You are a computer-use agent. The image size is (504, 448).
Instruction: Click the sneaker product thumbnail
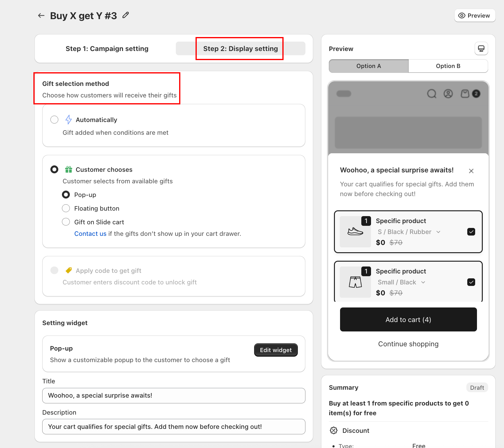click(x=355, y=232)
